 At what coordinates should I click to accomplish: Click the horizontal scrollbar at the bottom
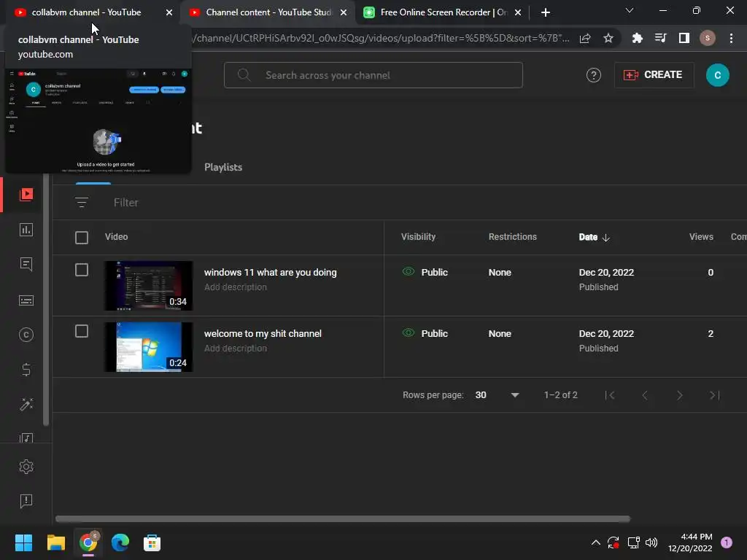coord(343,518)
